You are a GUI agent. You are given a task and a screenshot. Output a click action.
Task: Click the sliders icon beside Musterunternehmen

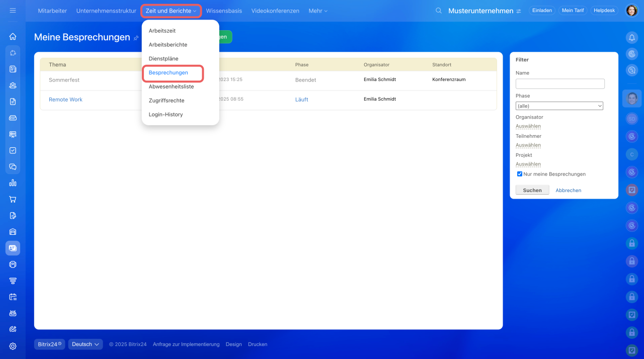[519, 11]
